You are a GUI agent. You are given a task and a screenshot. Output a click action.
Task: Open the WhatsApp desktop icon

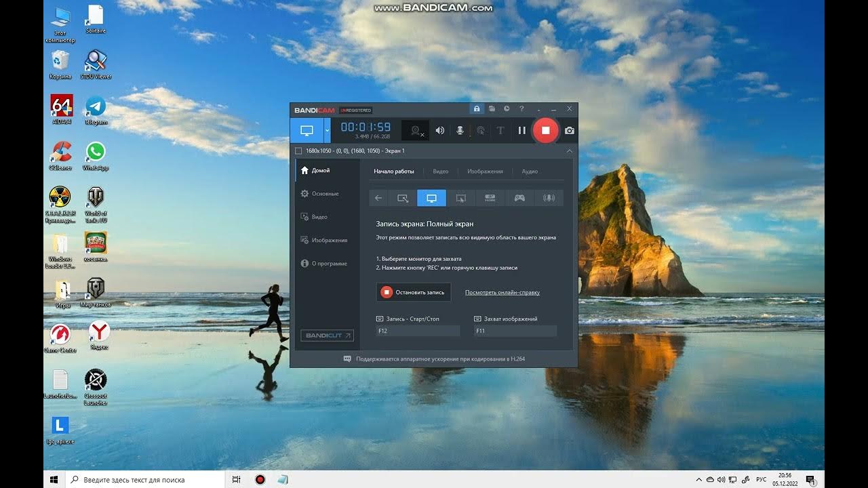coord(96,157)
